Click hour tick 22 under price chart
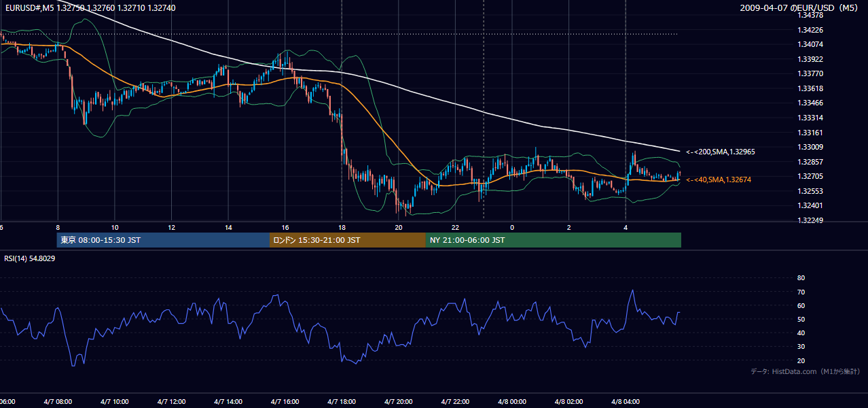868x408 pixels. coord(455,227)
